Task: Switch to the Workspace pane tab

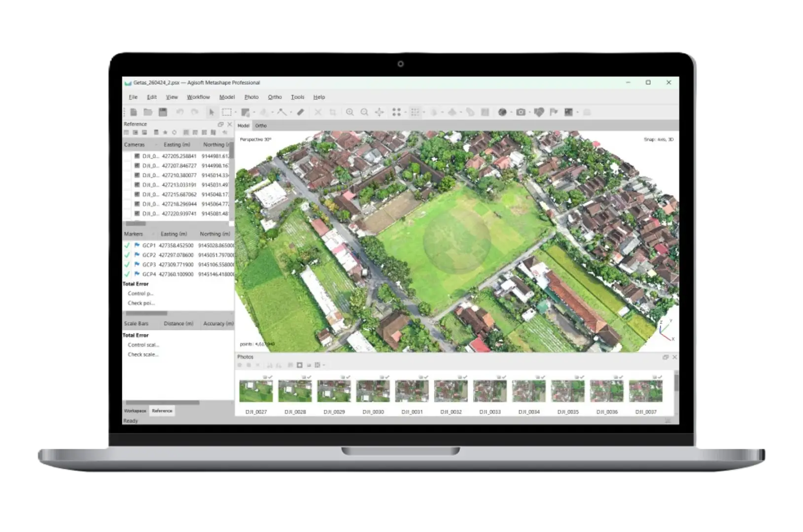Action: (135, 411)
